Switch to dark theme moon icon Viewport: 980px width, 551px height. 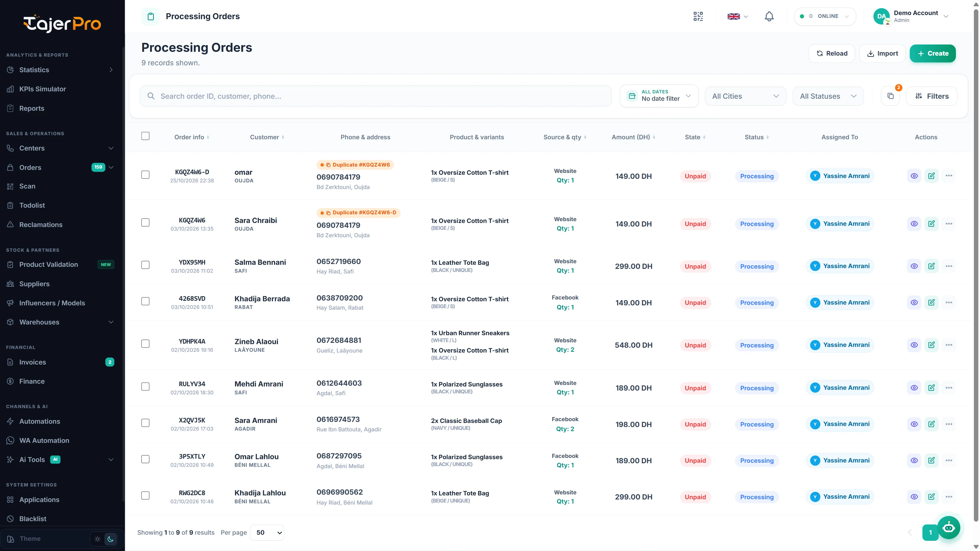click(110, 539)
